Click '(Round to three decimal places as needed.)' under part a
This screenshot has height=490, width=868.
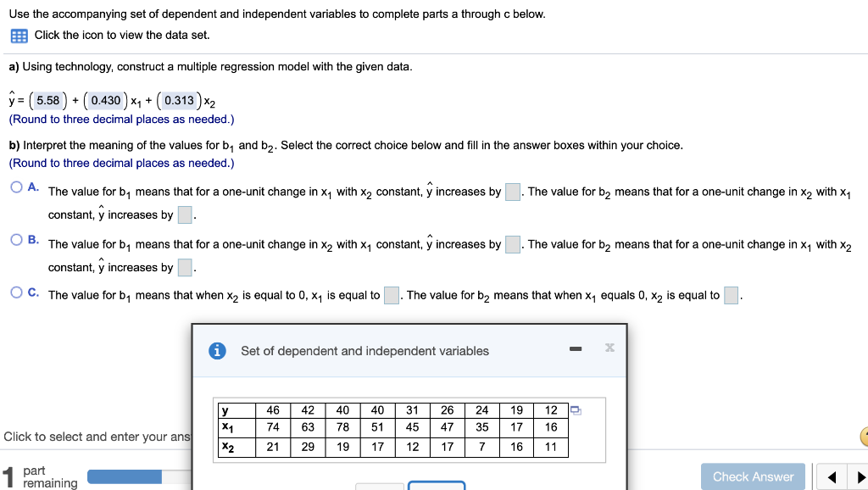point(122,120)
